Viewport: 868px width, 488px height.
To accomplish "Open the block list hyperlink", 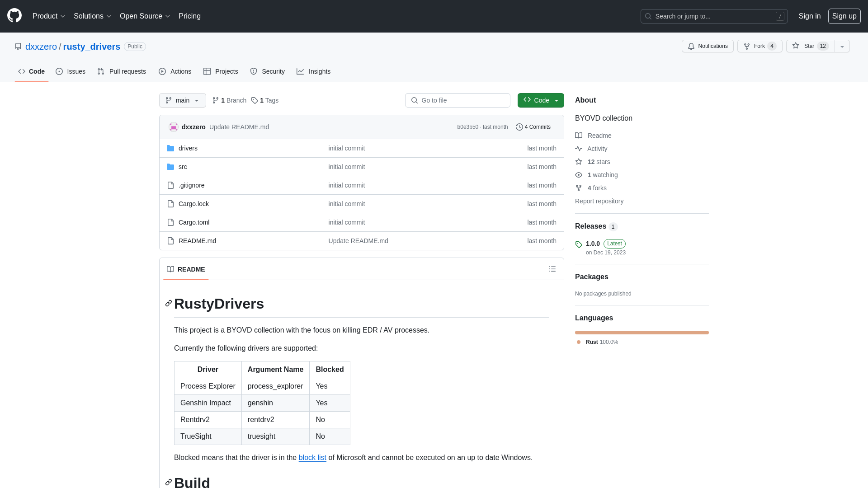I will [x=312, y=457].
